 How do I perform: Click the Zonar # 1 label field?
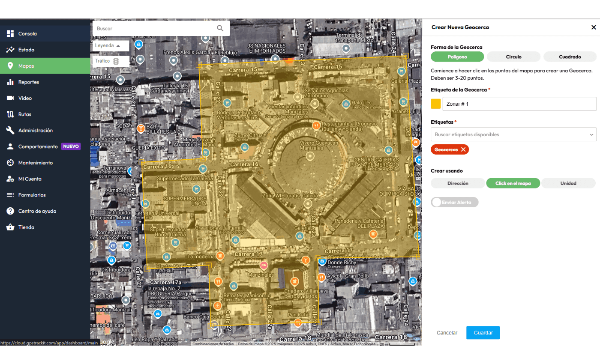pos(519,104)
